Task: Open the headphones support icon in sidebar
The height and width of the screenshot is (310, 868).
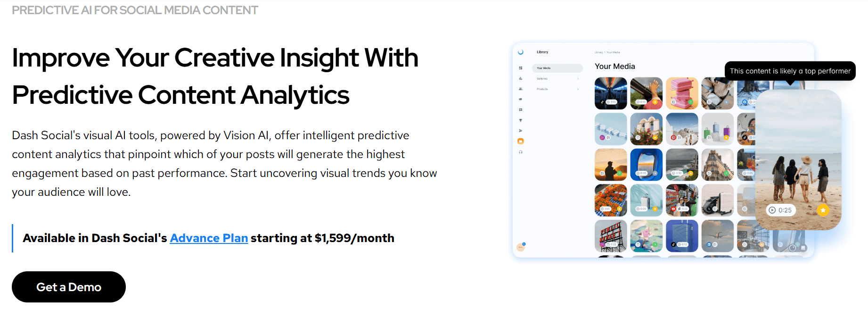Action: [x=521, y=151]
